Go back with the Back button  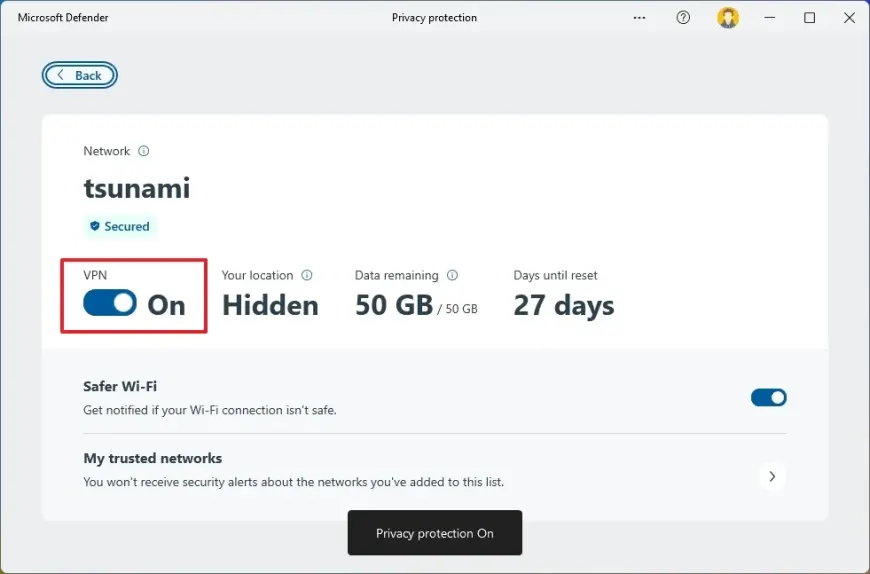[80, 75]
